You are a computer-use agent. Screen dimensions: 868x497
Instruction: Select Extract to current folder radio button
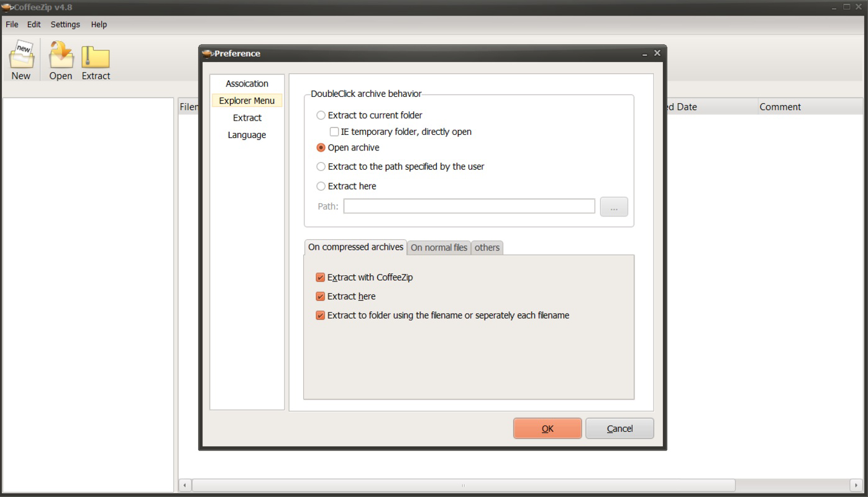pyautogui.click(x=321, y=116)
